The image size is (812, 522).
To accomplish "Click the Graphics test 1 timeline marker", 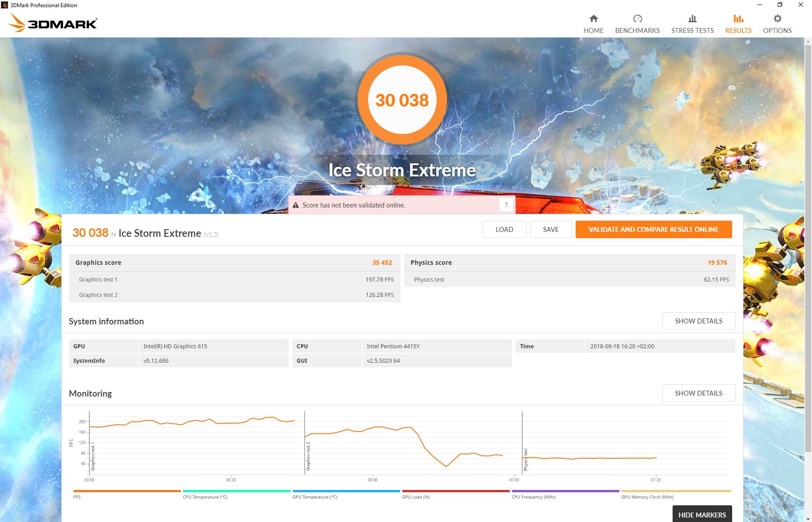I will pyautogui.click(x=93, y=457).
